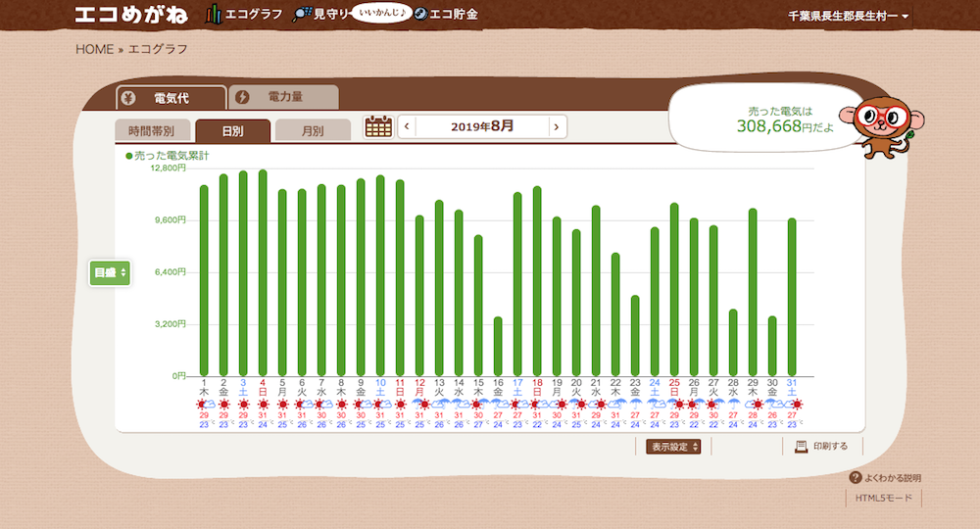Screen dimensions: 980x529
Task: Go to the next month arrow
Action: coord(557,126)
